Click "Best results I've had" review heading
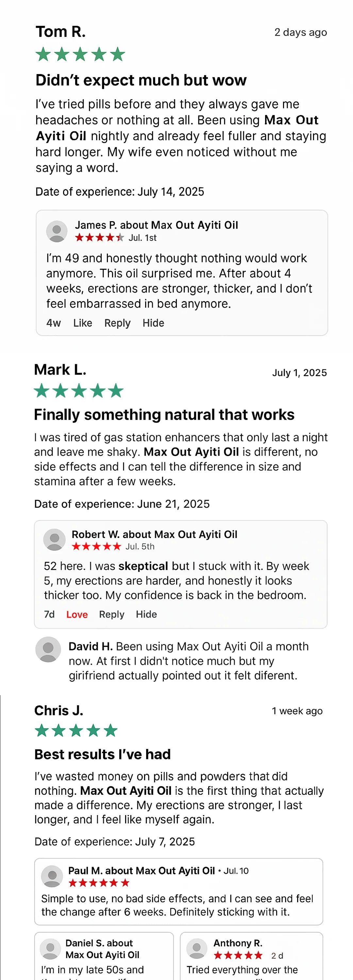Viewport: 353px width, 980px height. (x=102, y=754)
